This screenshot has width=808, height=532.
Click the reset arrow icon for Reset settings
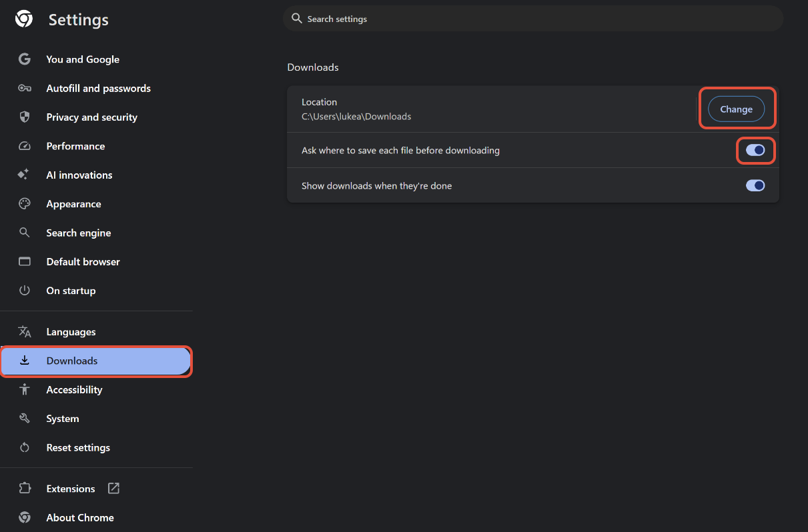(25, 448)
